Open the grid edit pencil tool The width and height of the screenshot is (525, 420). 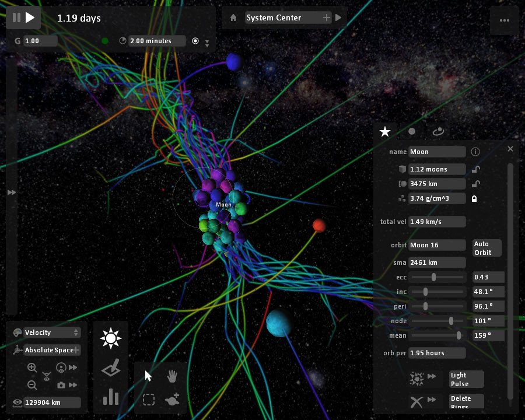[111, 367]
